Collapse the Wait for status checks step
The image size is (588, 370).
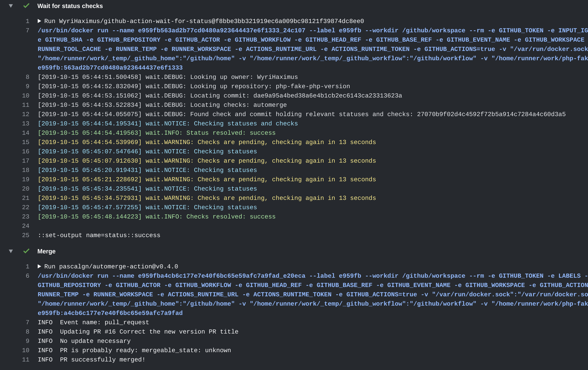pos(11,6)
